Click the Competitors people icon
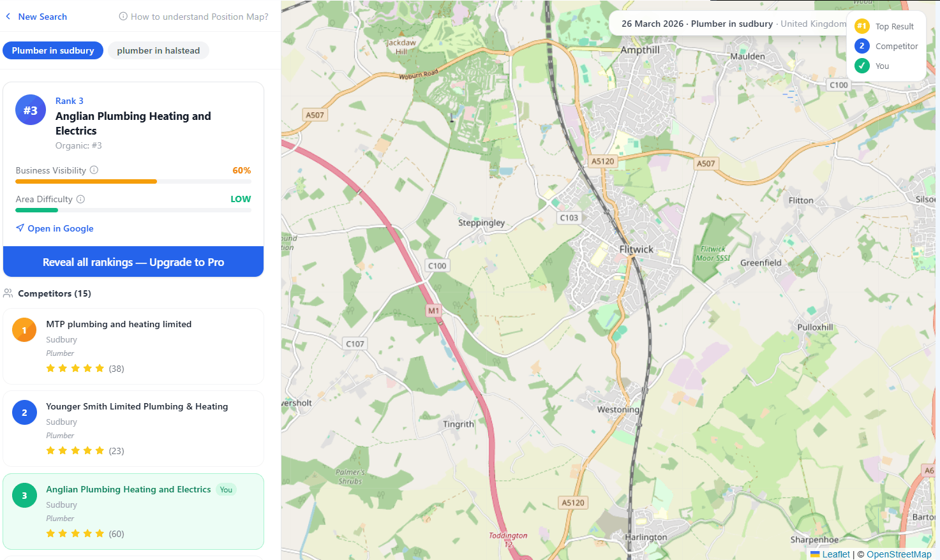The width and height of the screenshot is (940, 560). click(8, 293)
